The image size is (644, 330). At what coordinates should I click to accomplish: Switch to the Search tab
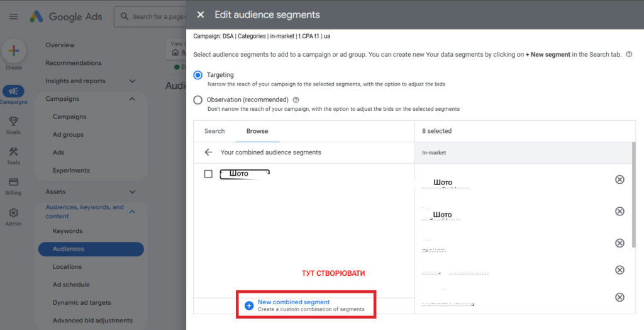coord(214,131)
